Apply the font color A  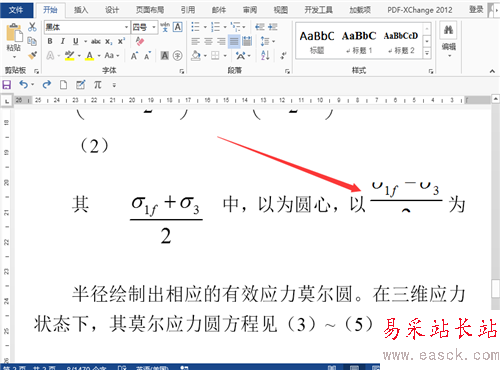pos(89,55)
